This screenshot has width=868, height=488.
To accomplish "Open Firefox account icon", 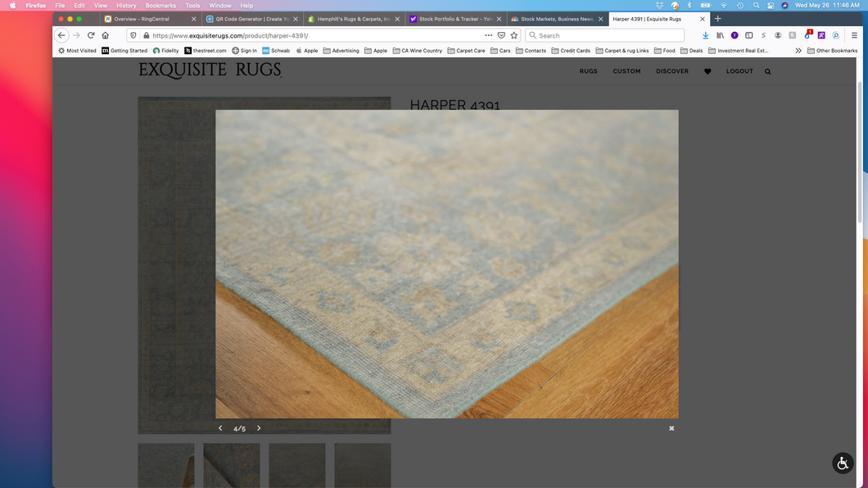I will (778, 35).
